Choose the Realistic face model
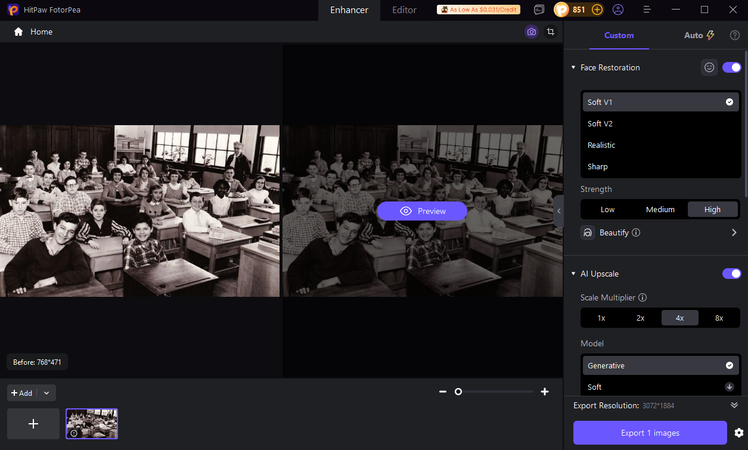Viewport: 748px width, 450px height. coord(660,145)
